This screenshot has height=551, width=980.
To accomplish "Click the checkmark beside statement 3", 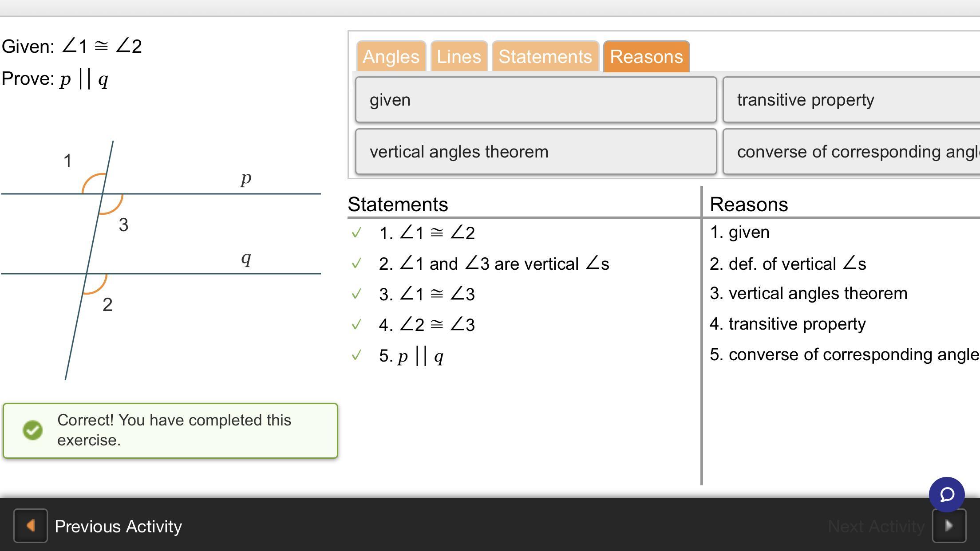I will 356,294.
